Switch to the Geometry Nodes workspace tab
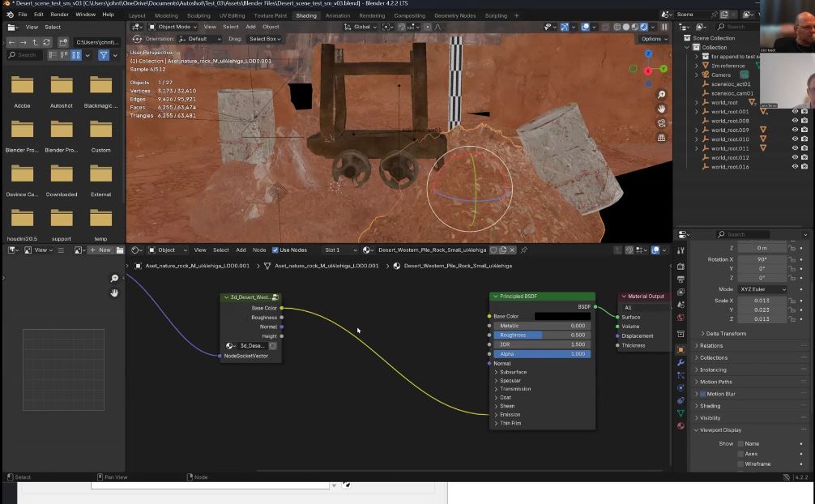The image size is (815, 504). 454,15
